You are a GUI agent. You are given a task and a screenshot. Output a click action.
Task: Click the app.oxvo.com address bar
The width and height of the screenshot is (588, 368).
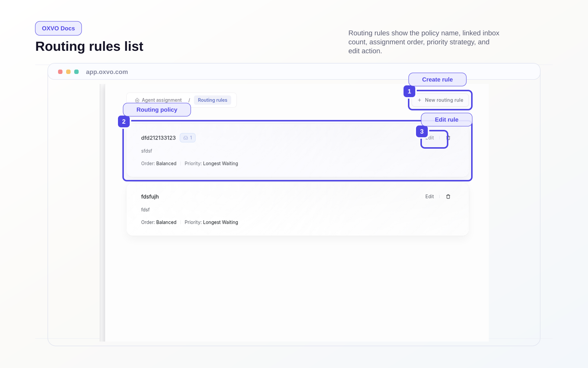tap(107, 72)
